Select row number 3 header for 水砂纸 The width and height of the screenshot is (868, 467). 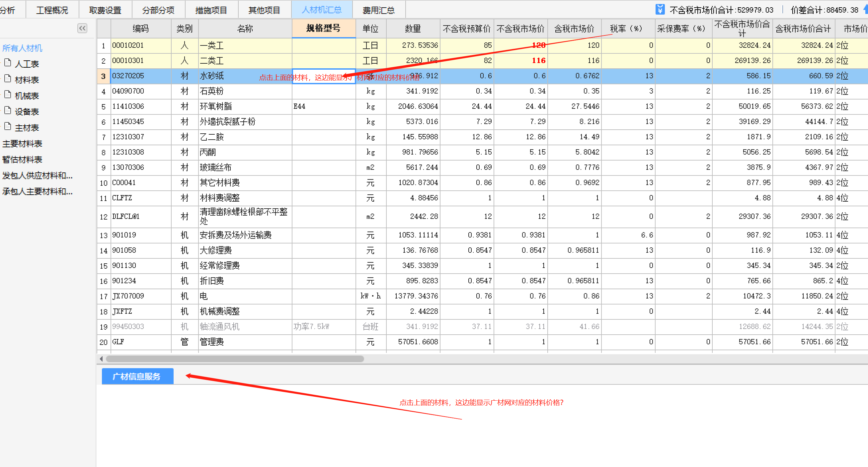[x=104, y=76]
